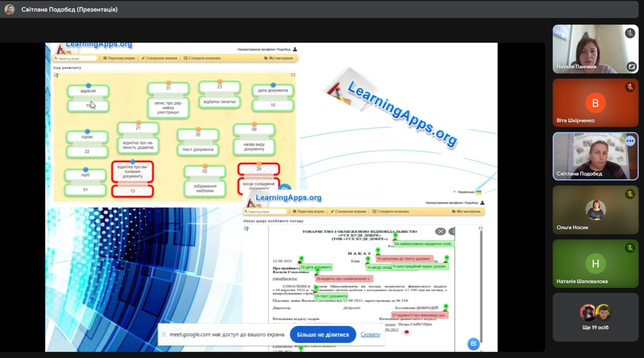Click profile person icon in Код реквізиту page
This screenshot has width=644, height=358.
click(x=295, y=49)
